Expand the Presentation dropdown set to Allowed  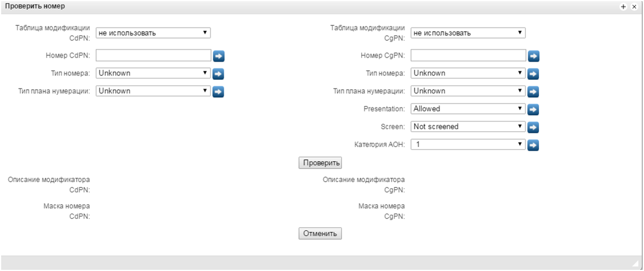click(468, 109)
